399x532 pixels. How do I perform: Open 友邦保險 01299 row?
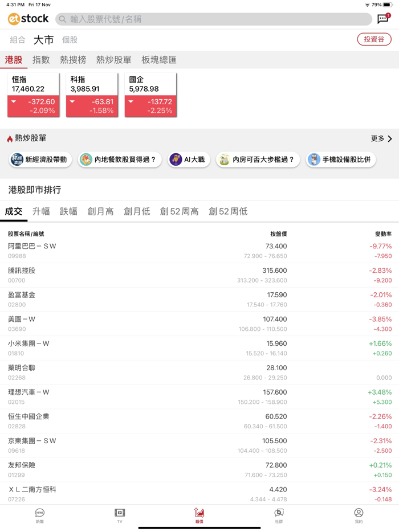click(x=199, y=469)
